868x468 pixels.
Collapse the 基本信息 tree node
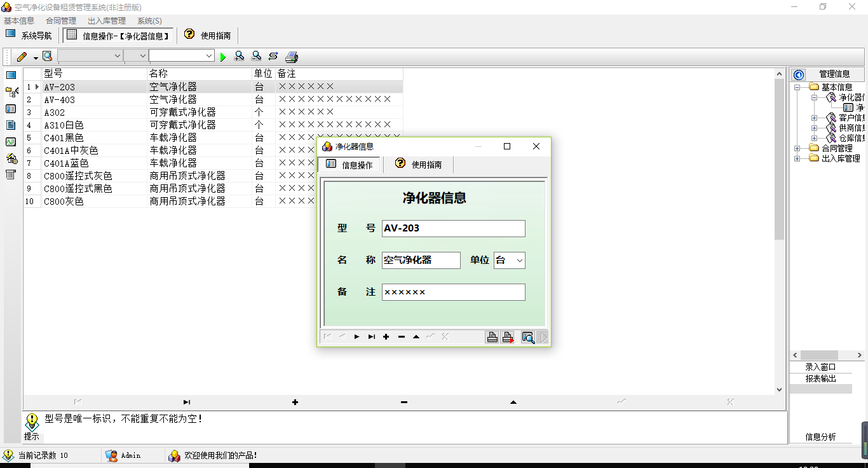pyautogui.click(x=797, y=87)
